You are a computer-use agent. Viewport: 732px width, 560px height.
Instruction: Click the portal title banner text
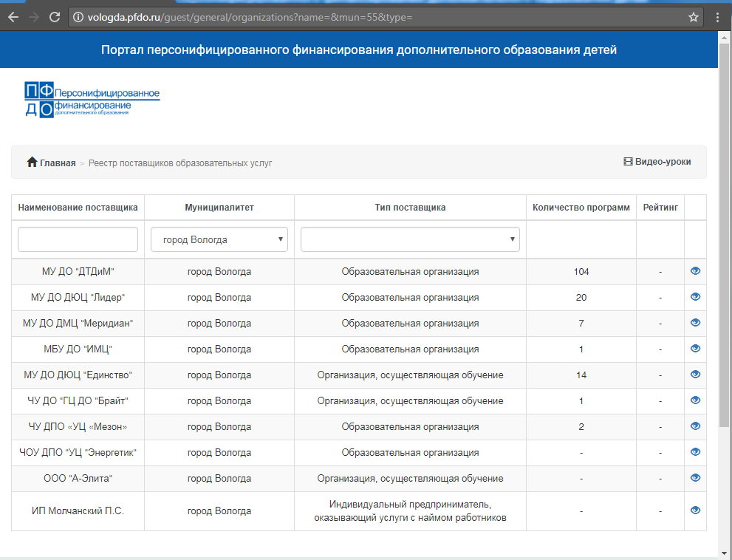[358, 49]
